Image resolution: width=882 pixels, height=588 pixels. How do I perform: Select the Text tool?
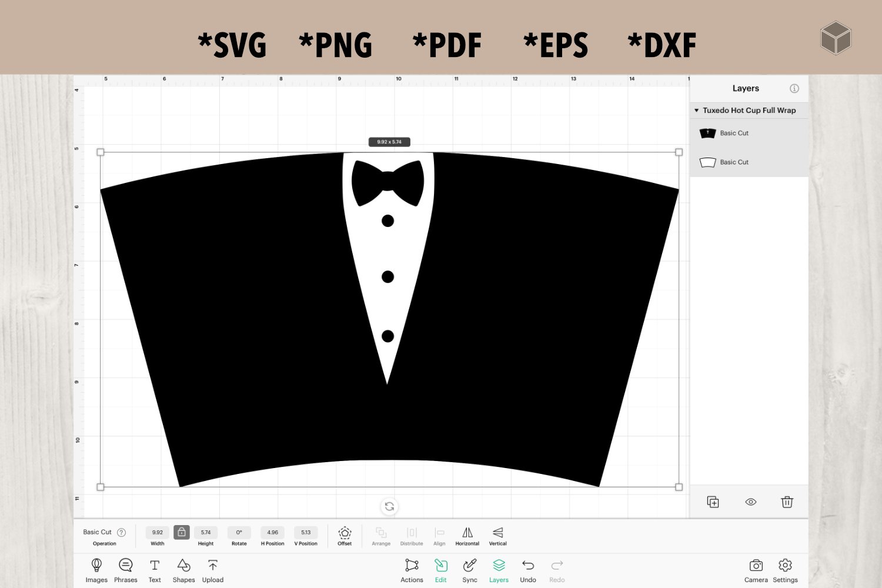155,570
